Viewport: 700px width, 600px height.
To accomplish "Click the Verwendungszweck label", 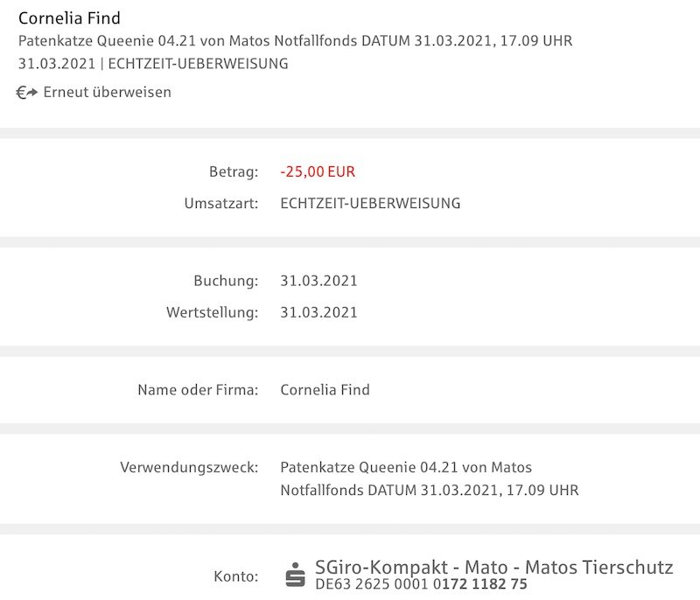I will tap(189, 468).
